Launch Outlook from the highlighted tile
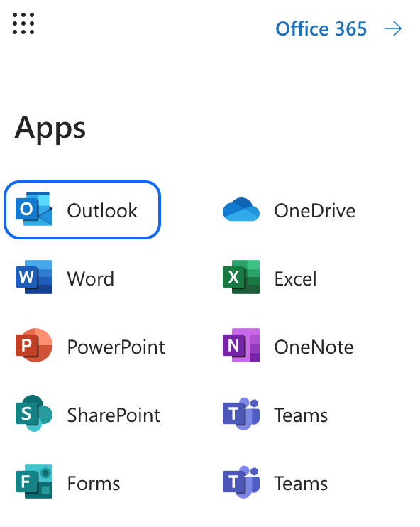 [82, 210]
